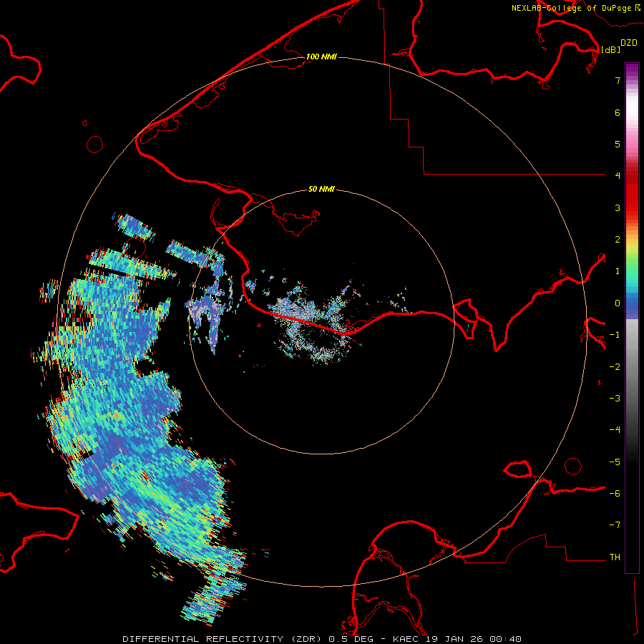Screen dimensions: 644x644
Task: Click the [dB] unit label
Action: click(610, 49)
